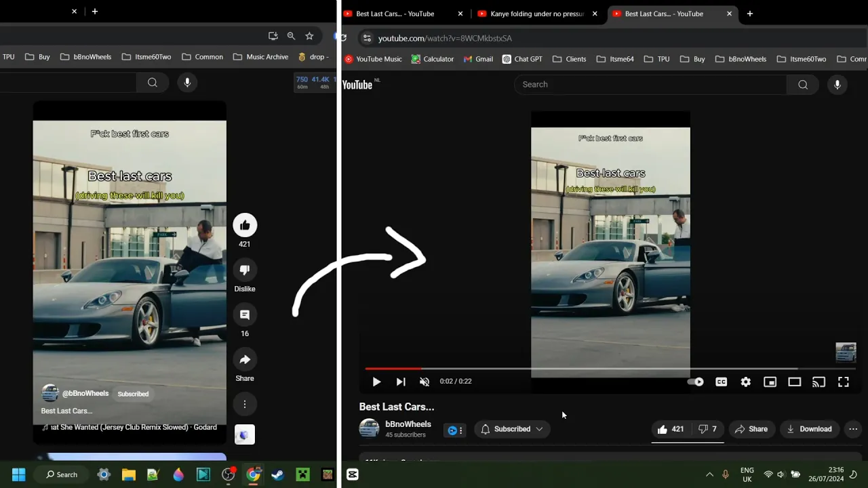
Task: Open the three-dot menu on the Short
Action: [245, 404]
